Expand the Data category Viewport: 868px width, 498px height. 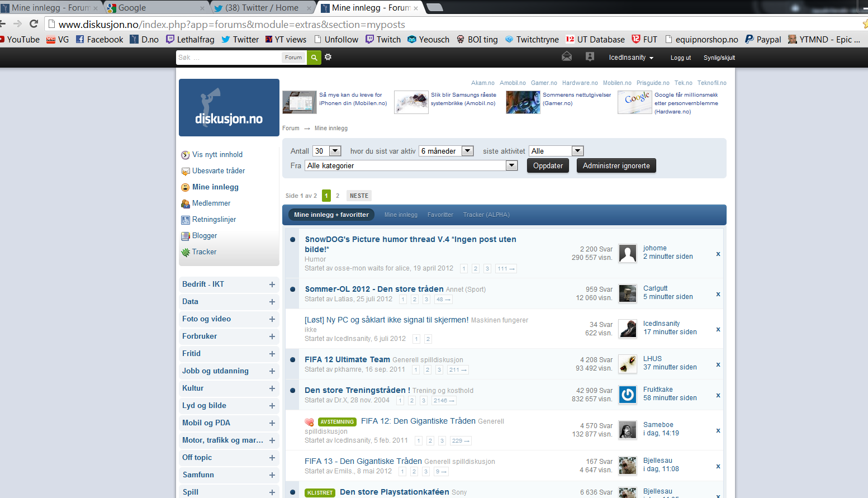click(x=272, y=302)
